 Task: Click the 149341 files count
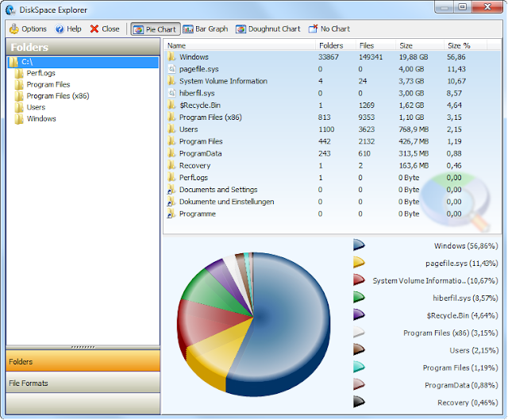[371, 57]
